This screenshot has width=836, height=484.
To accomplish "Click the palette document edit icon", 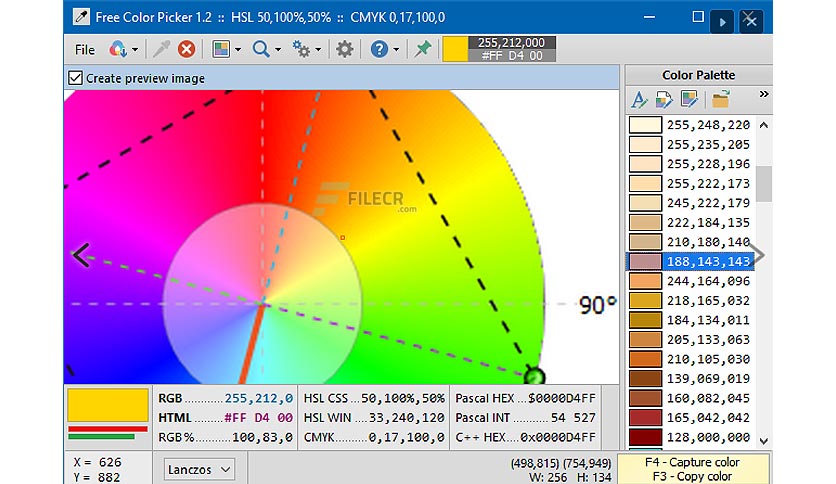I will 664,99.
